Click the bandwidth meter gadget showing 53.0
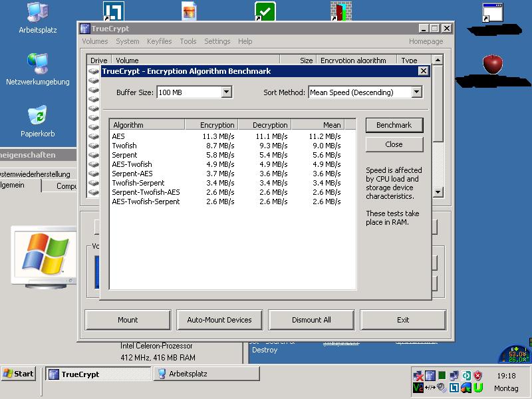This screenshot has height=399, width=532. 515,354
